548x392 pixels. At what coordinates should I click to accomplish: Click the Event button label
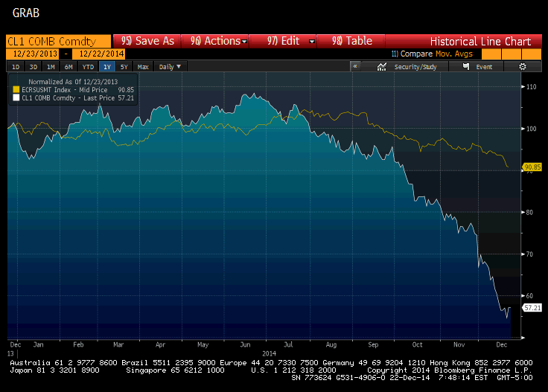[x=484, y=67]
